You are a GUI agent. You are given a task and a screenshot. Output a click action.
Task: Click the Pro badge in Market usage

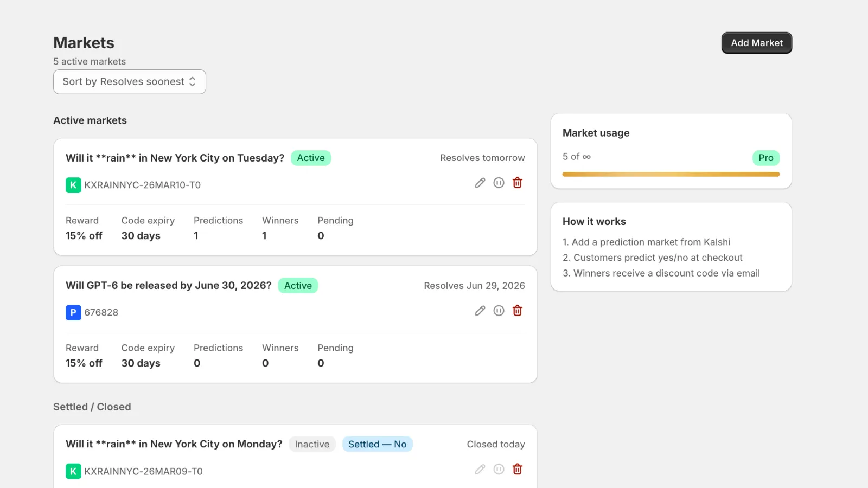(x=765, y=158)
